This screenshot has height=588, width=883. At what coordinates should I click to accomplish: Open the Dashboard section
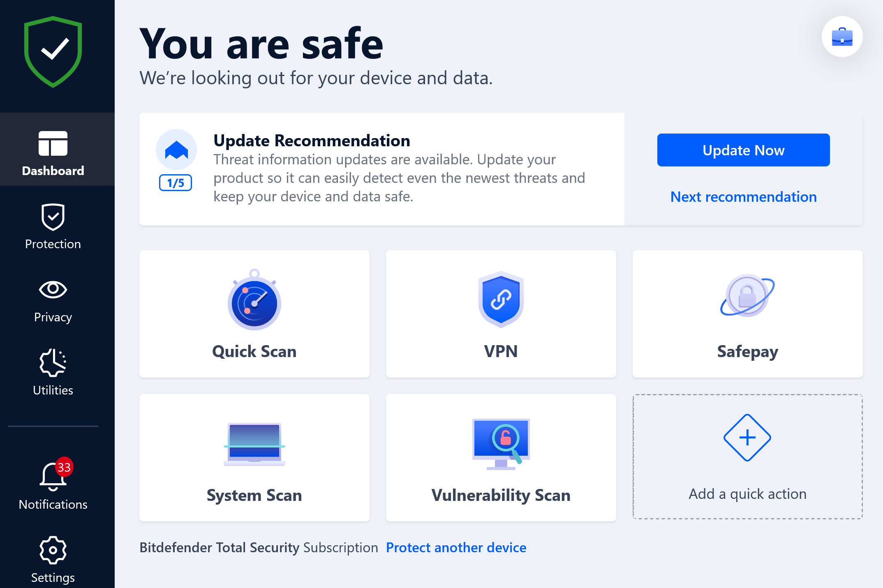pos(53,149)
